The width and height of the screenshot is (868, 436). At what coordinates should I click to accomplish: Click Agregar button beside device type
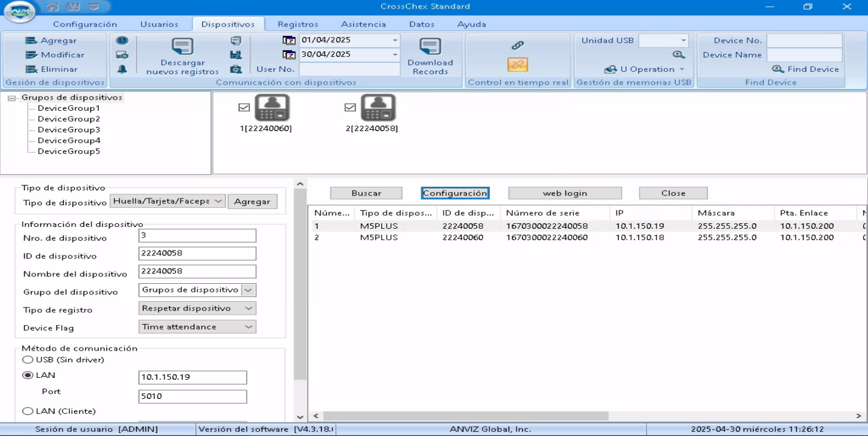[x=252, y=202]
